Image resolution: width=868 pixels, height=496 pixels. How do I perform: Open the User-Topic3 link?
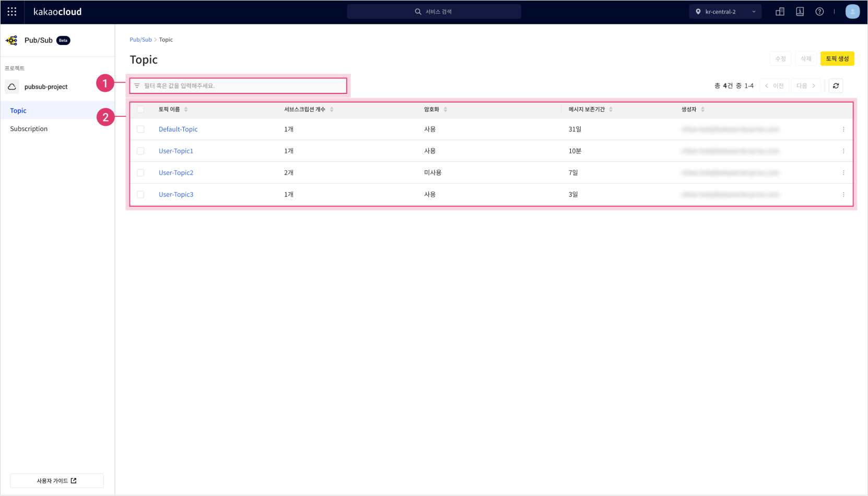[176, 194]
